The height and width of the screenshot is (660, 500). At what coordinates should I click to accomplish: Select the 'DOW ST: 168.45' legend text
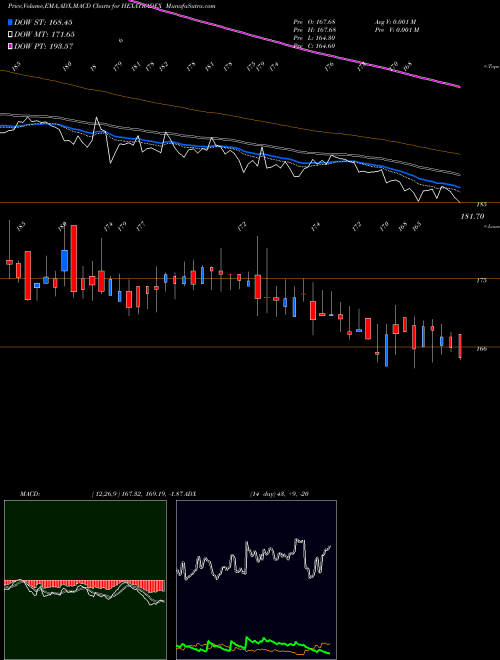[44, 22]
